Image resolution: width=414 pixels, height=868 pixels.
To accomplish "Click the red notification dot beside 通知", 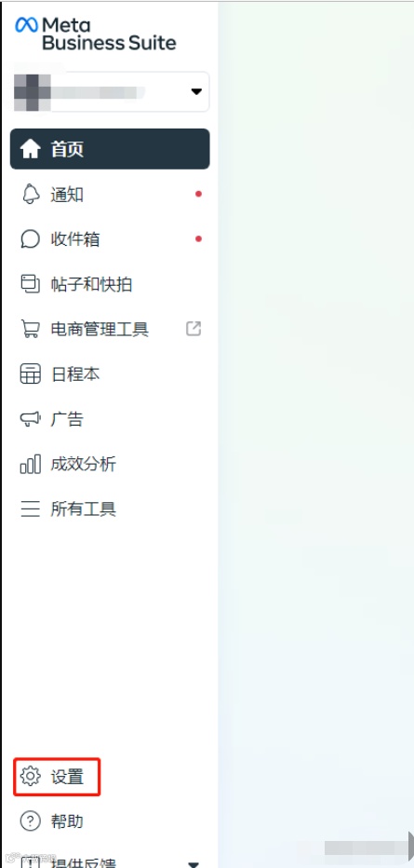I will pos(198,195).
